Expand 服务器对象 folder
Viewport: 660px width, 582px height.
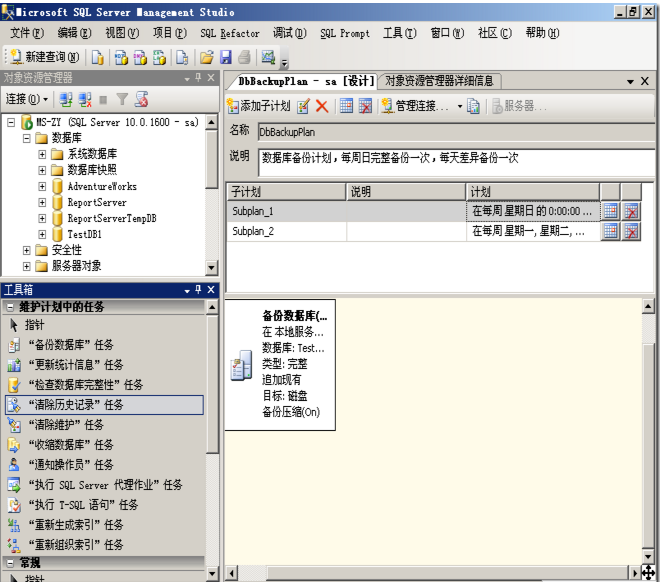point(27,266)
